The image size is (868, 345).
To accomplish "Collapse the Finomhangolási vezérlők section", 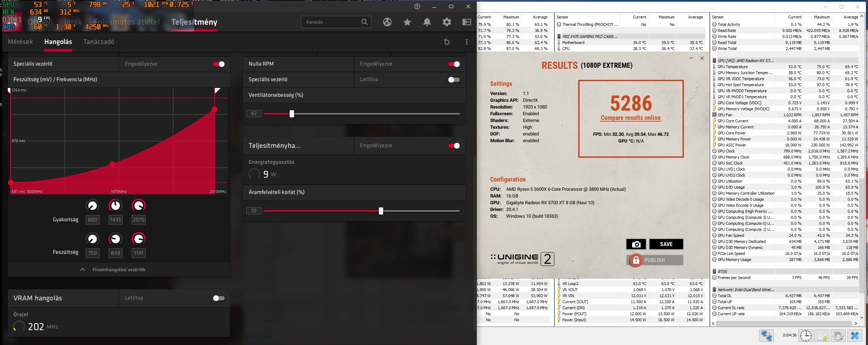I will pyautogui.click(x=119, y=269).
